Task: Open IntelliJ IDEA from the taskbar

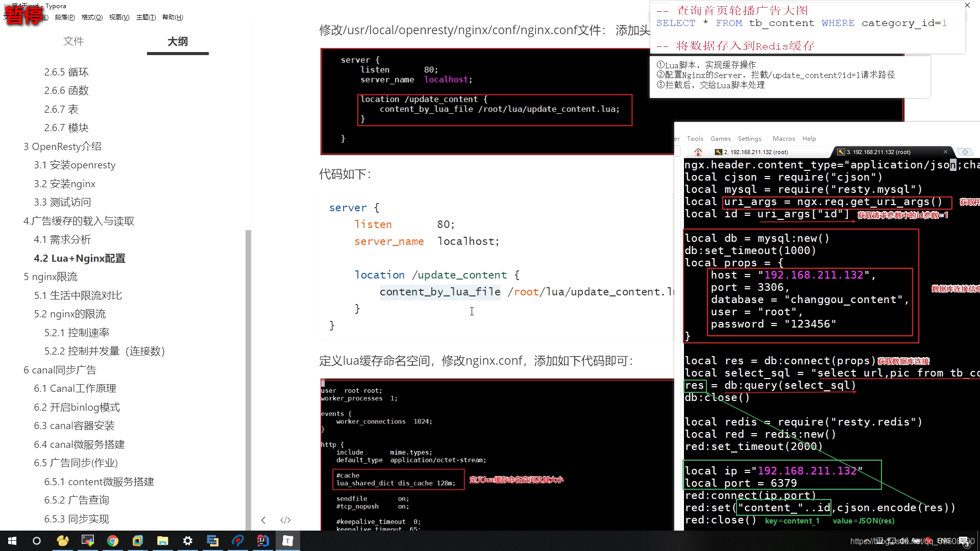Action: pos(263,541)
